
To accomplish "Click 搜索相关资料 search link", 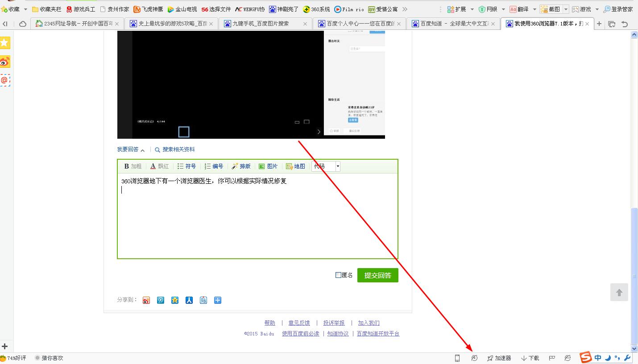I will (175, 149).
